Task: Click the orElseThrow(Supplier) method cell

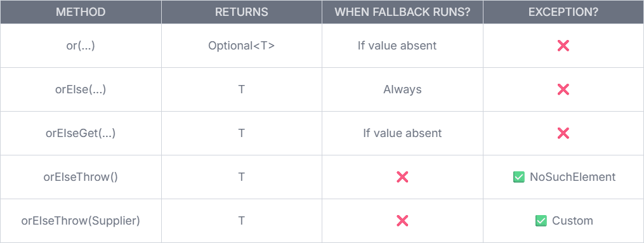Action: 81,221
